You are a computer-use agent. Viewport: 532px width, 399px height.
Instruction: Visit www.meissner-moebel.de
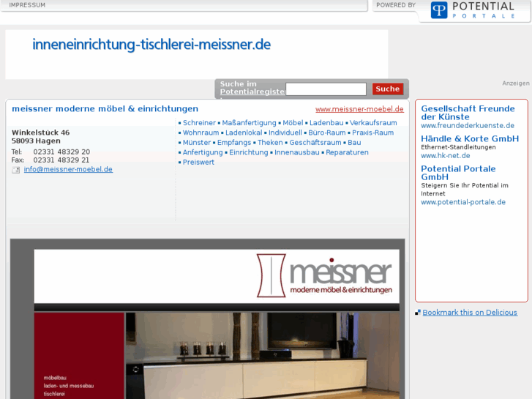coord(359,109)
